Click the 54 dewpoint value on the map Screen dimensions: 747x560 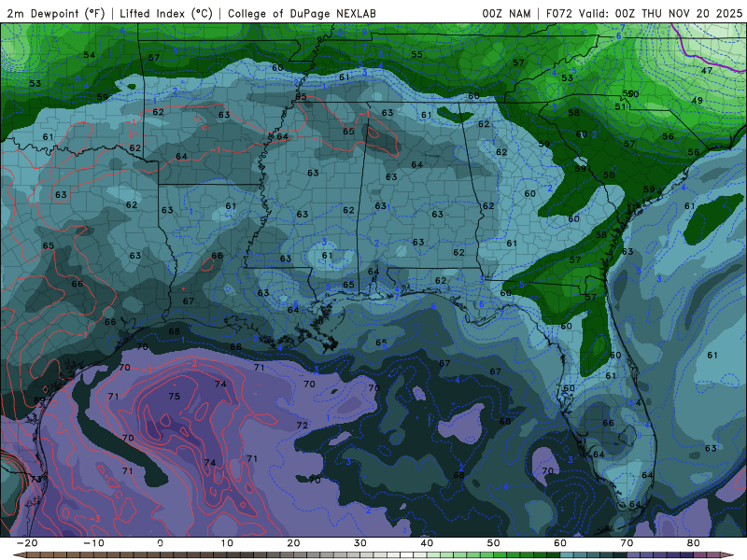tap(90, 55)
